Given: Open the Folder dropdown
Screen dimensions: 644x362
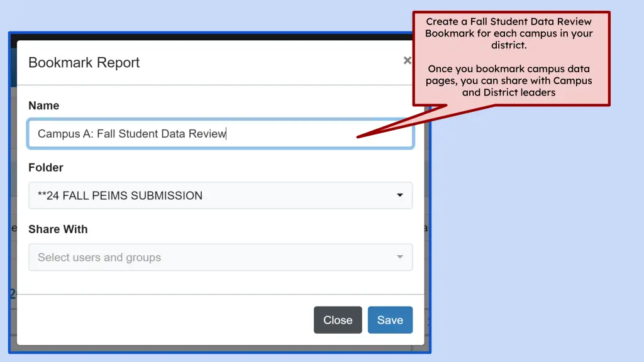Looking at the screenshot, I should [220, 195].
